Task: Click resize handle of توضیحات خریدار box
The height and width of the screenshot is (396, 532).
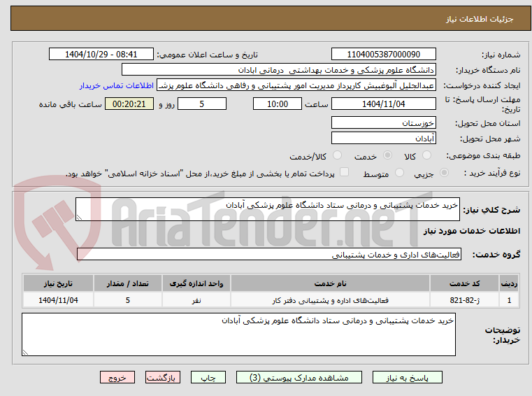Action: click(25, 353)
